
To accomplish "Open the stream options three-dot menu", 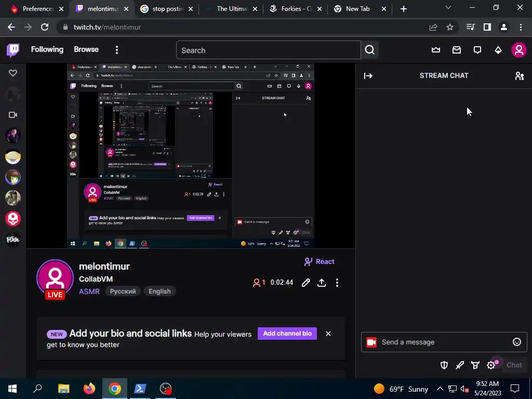I will [337, 283].
